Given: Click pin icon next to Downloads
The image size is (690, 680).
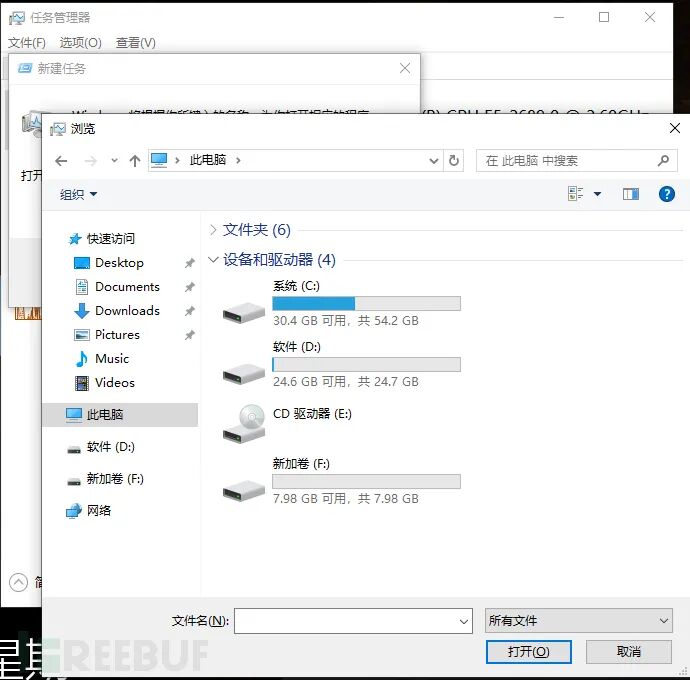Looking at the screenshot, I should [x=190, y=311].
